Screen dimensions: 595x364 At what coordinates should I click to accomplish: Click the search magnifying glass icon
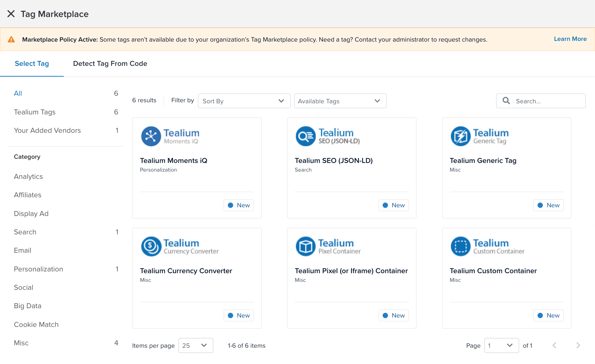tap(506, 101)
